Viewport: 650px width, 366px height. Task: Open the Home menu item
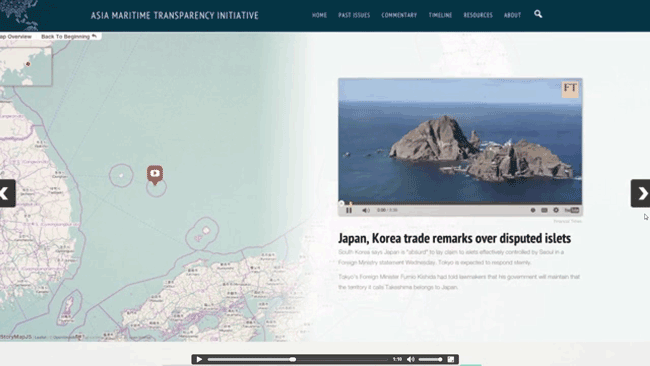[320, 15]
